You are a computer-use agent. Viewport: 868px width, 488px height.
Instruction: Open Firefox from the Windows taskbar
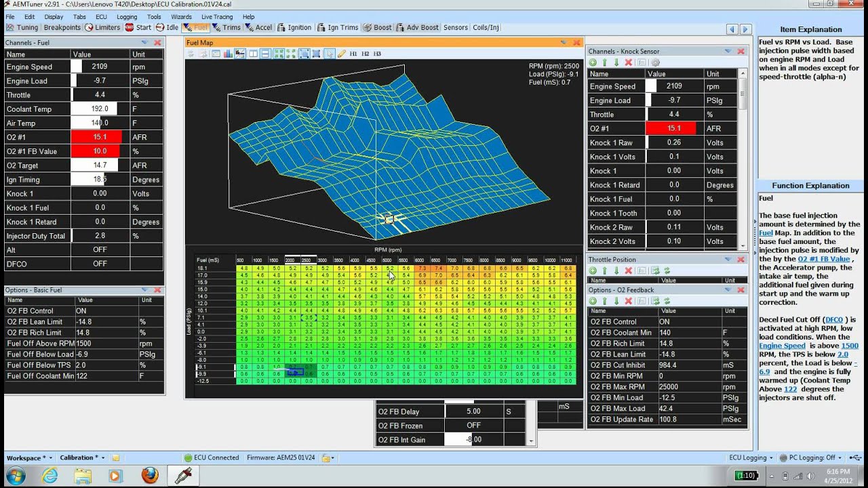tap(150, 474)
